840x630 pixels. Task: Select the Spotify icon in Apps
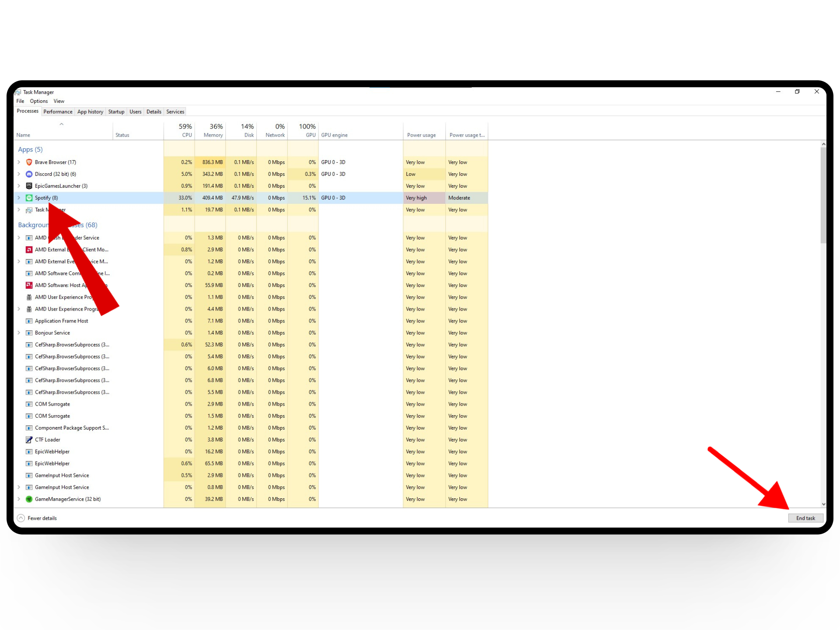coord(29,198)
